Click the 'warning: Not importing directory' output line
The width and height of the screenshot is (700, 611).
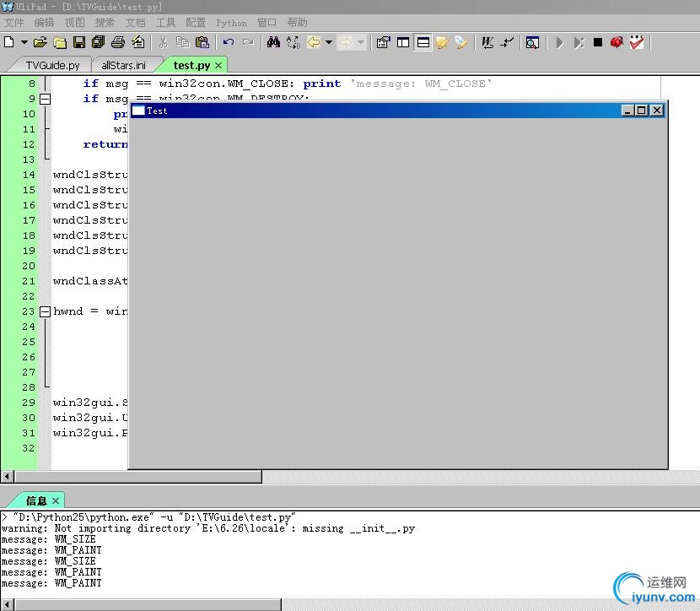208,528
